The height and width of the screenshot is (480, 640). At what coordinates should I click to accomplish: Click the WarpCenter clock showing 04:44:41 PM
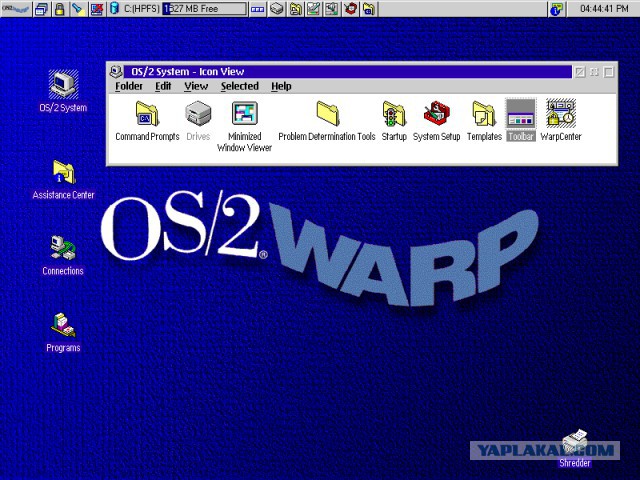604,9
